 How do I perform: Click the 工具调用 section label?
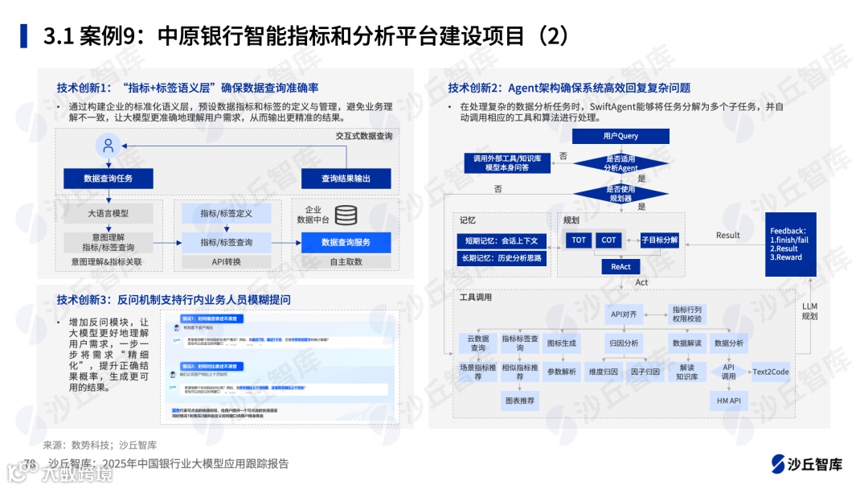point(476,298)
